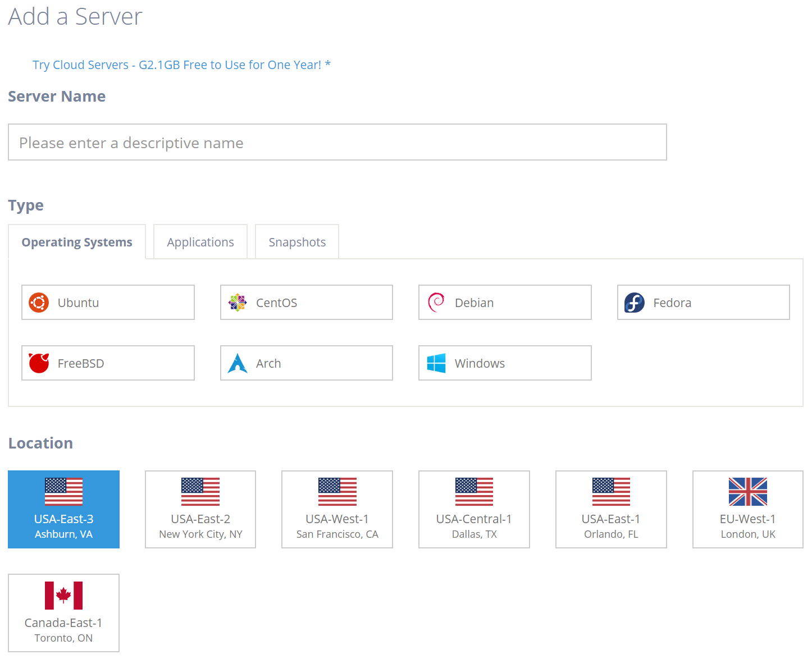Select the Ashburn, VA location text
Viewport: 812px width, 659px height.
64,534
